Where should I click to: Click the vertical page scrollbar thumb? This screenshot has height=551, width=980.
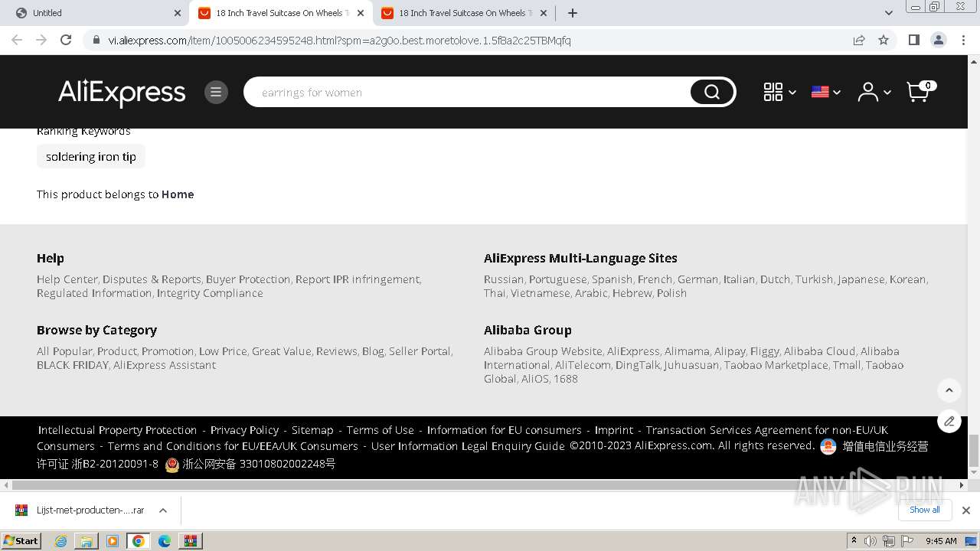(974, 449)
